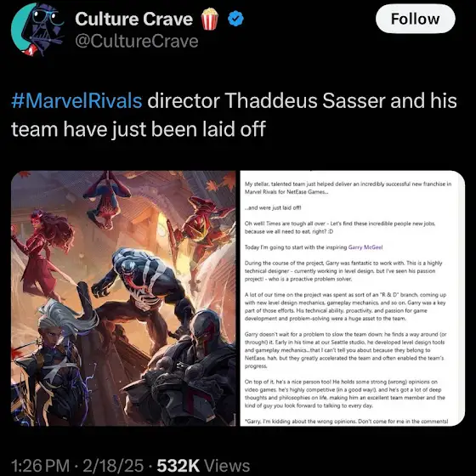Screen dimensions: 476x476
Task: Click the 1:26 PM timestamp
Action: click(x=41, y=466)
